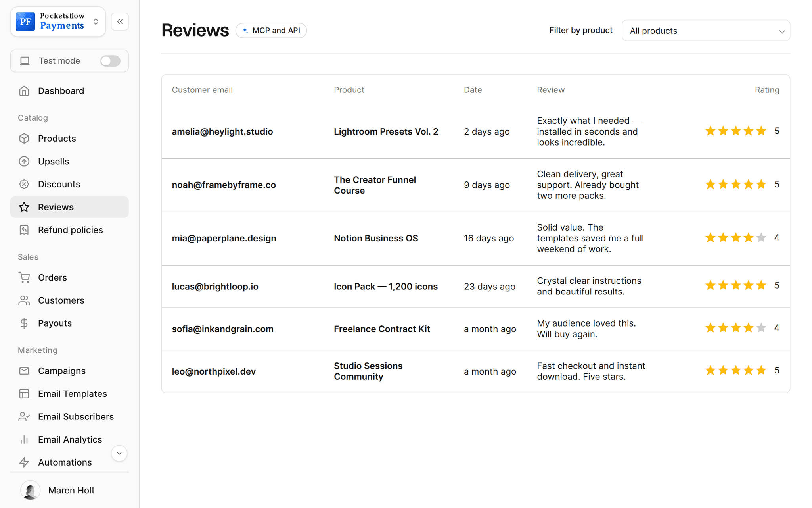The image size is (812, 508).
Task: Click the sidebar scroll-down chevron button
Action: click(119, 453)
